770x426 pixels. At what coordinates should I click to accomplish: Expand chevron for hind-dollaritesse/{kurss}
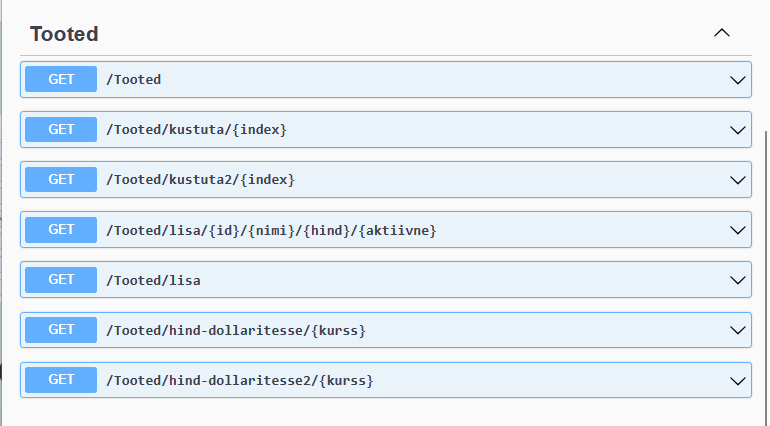pos(739,330)
